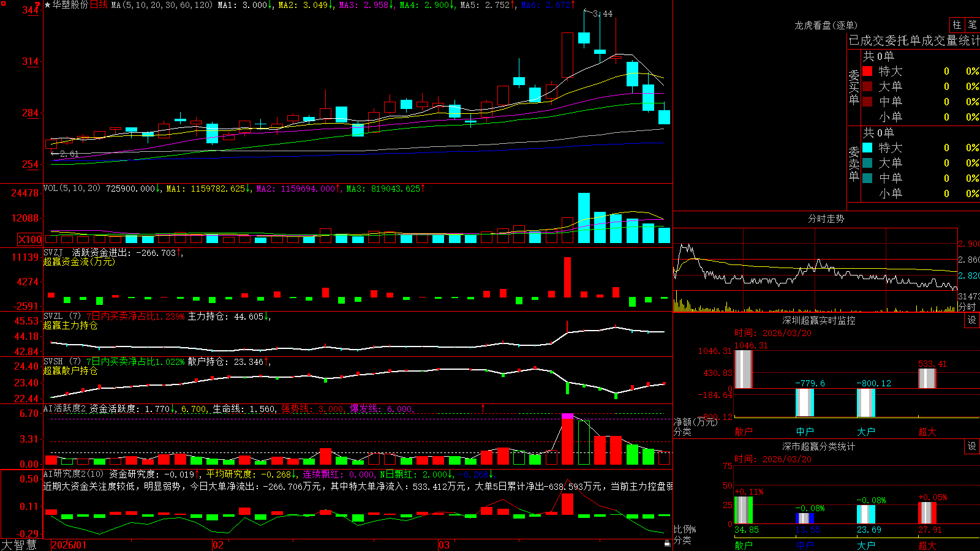Image resolution: width=980 pixels, height=551 pixels.
Task: Click the star icon before 华塑股份
Action: click(x=48, y=5)
